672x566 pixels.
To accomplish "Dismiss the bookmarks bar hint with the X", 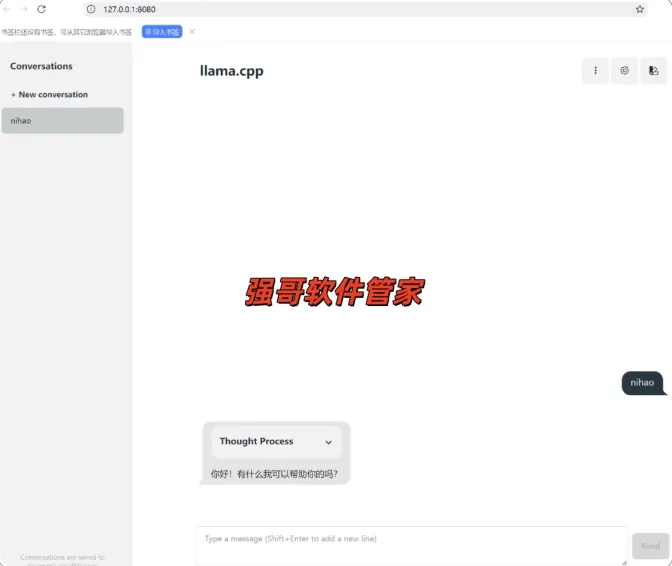I will pos(192,32).
